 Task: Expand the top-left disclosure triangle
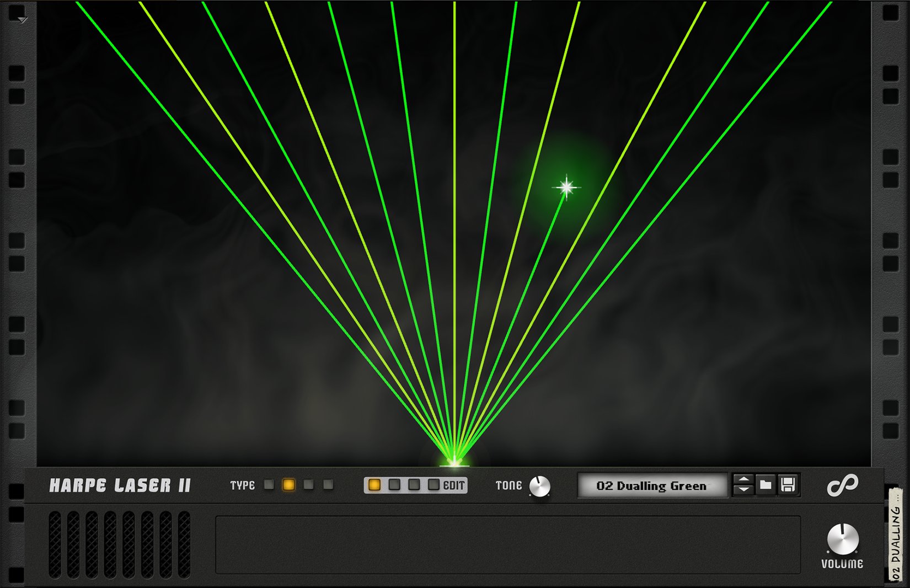(x=21, y=18)
